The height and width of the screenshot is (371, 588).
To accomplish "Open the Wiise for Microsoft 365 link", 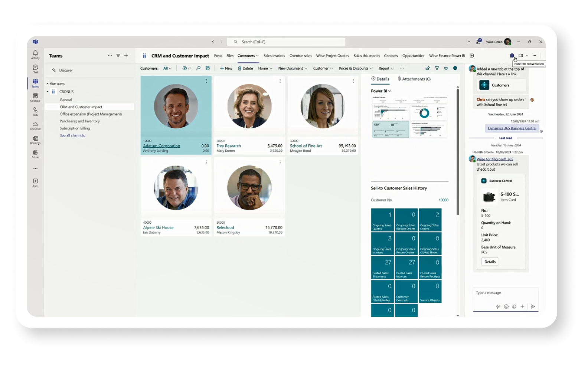I will point(495,159).
